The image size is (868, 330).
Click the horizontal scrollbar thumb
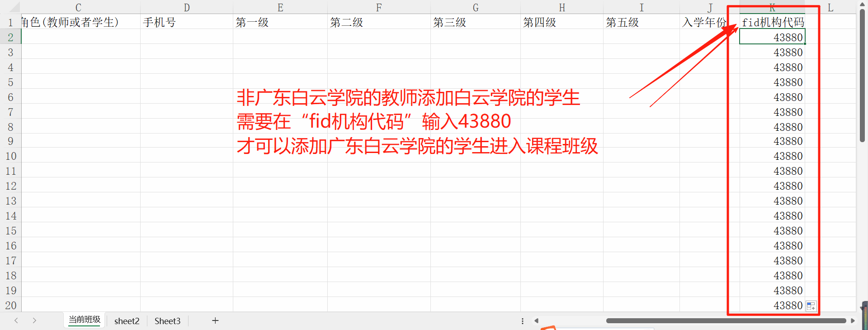[x=726, y=320]
